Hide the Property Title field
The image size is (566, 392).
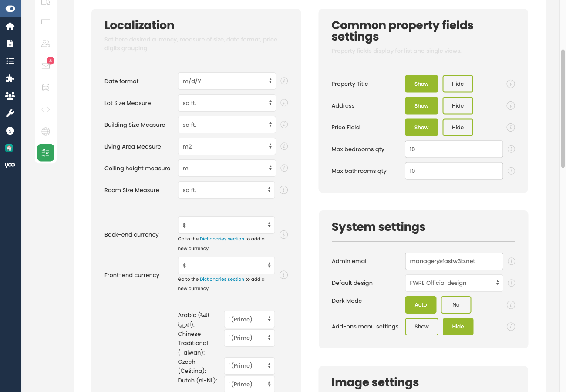click(458, 84)
